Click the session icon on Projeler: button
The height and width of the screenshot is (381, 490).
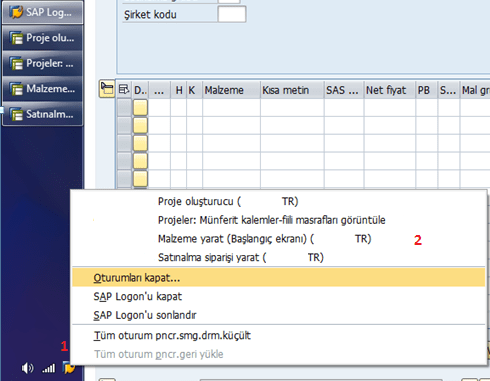point(16,63)
